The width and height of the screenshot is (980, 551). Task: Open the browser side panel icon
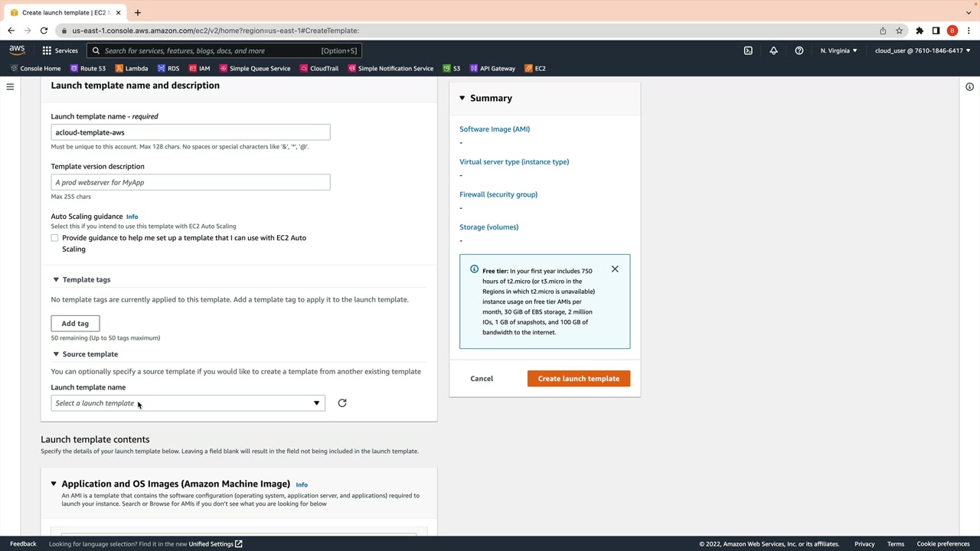936,31
